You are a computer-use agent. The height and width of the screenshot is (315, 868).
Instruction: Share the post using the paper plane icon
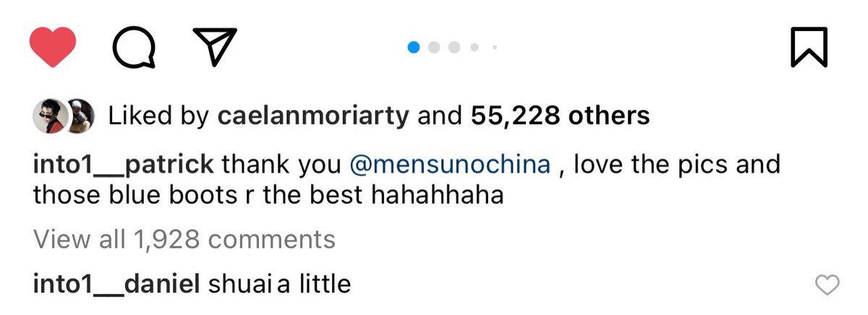pyautogui.click(x=214, y=46)
